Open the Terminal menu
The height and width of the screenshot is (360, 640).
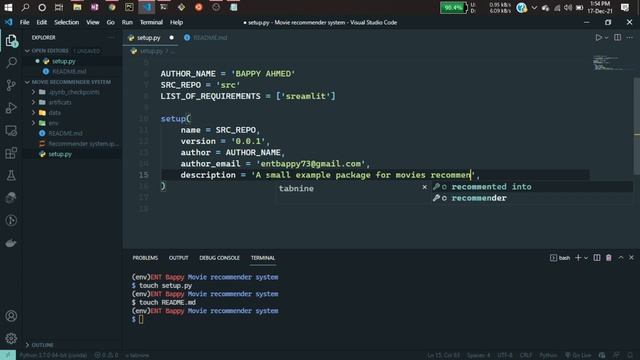pyautogui.click(x=151, y=22)
